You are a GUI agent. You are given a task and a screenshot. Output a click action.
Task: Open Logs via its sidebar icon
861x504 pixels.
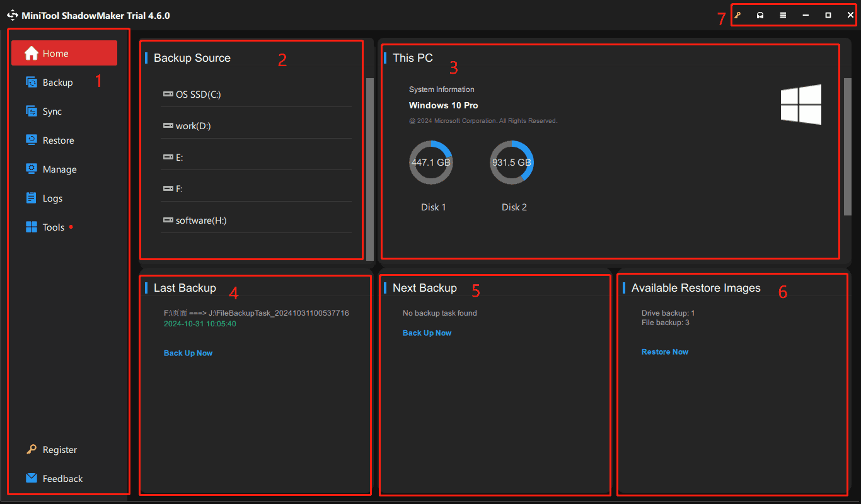tap(32, 198)
